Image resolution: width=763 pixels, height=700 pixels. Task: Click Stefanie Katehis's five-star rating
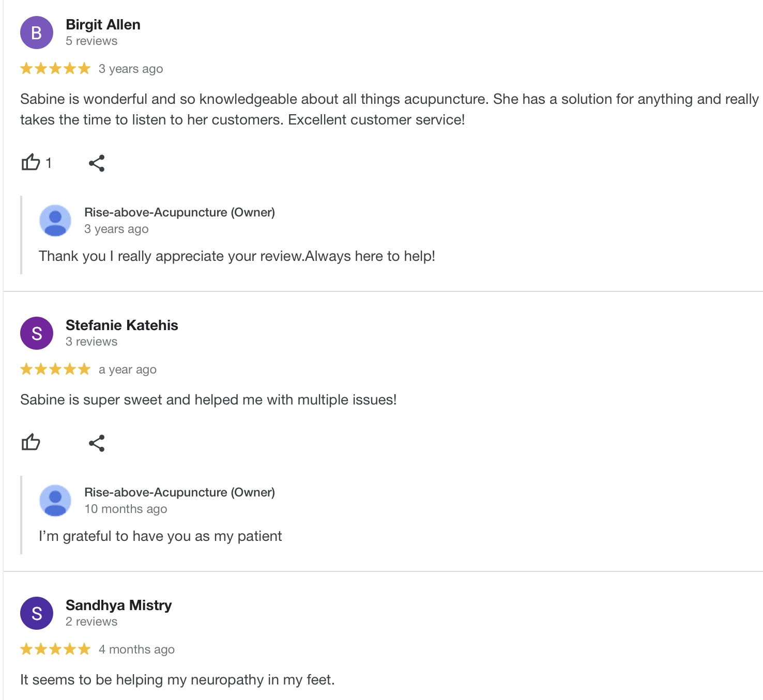click(55, 369)
